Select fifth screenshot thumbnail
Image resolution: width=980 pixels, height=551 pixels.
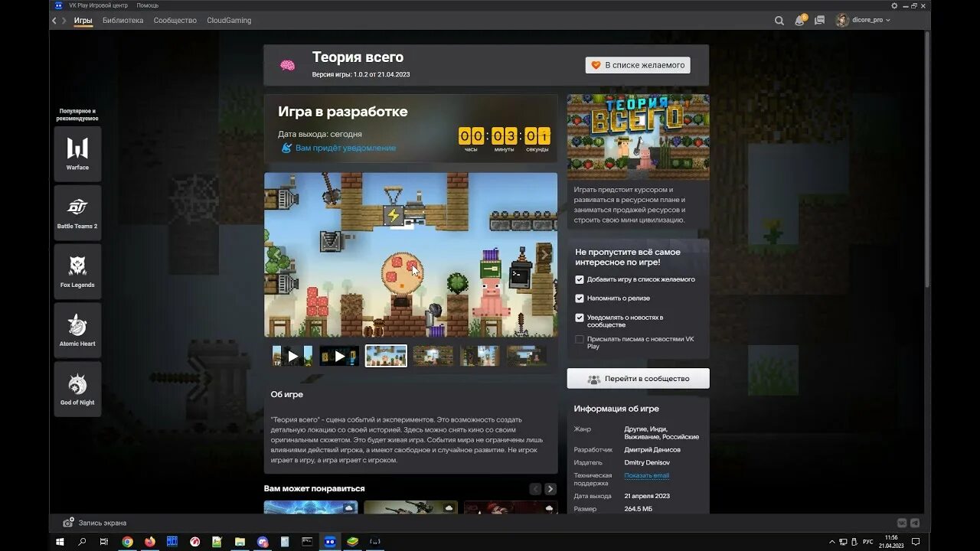click(480, 356)
